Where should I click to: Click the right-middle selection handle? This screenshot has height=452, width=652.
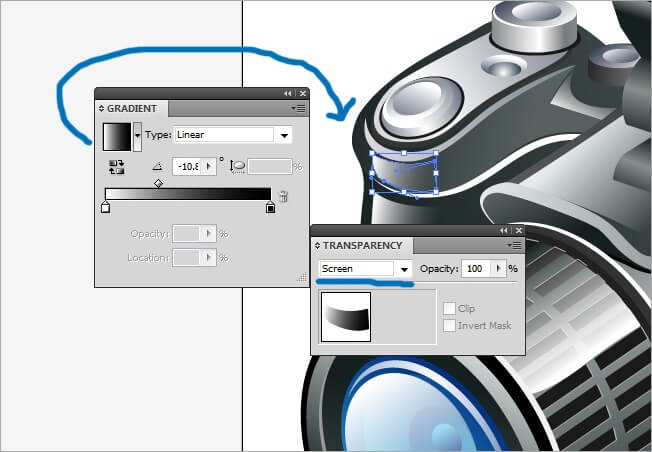coord(436,173)
